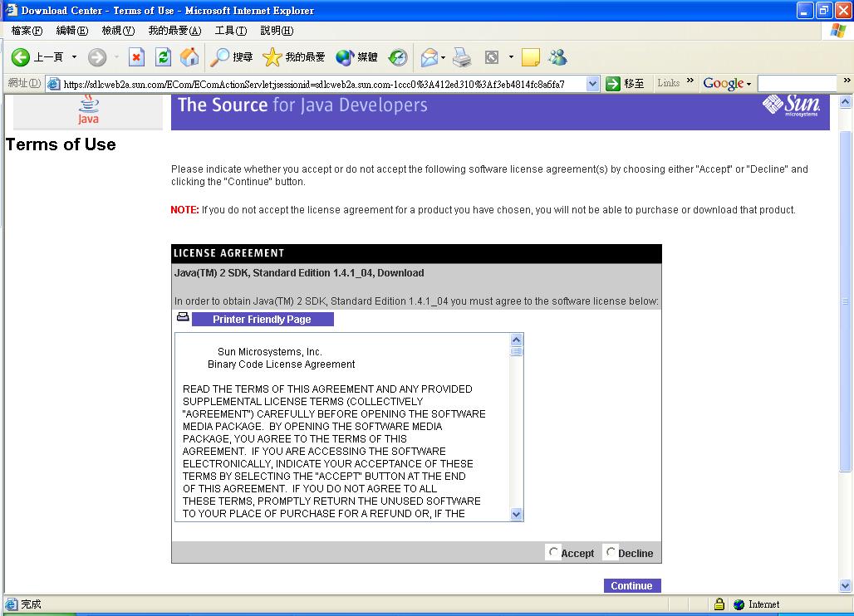854x616 pixels.
Task: Click into the address URL field
Action: 323,84
